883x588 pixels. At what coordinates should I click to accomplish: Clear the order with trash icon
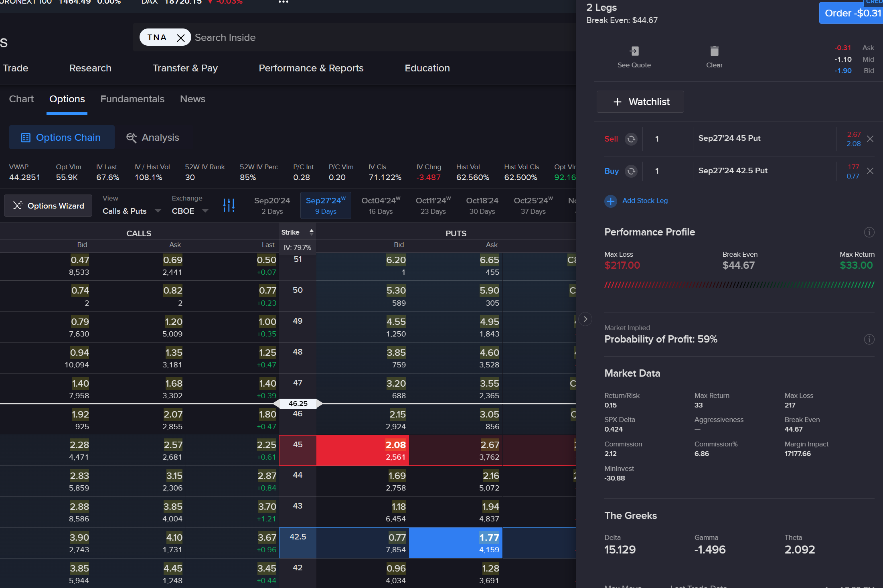click(714, 51)
